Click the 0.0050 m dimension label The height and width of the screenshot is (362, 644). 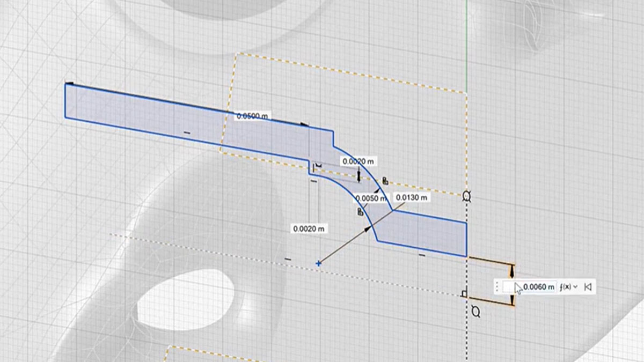coord(371,198)
